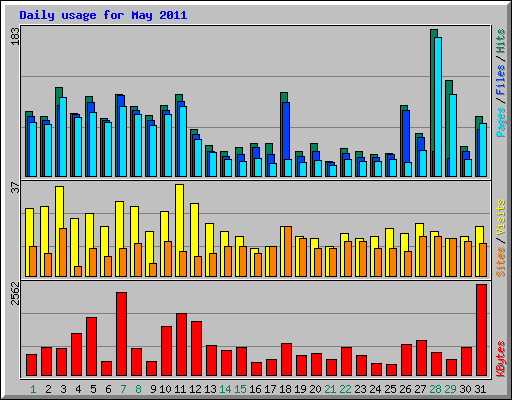Click the blue 'Files' legend label
512x400 pixels.
click(500, 80)
